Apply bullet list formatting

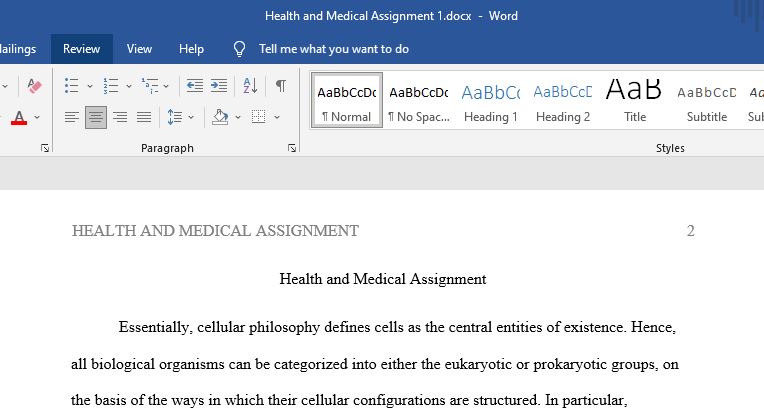click(72, 86)
